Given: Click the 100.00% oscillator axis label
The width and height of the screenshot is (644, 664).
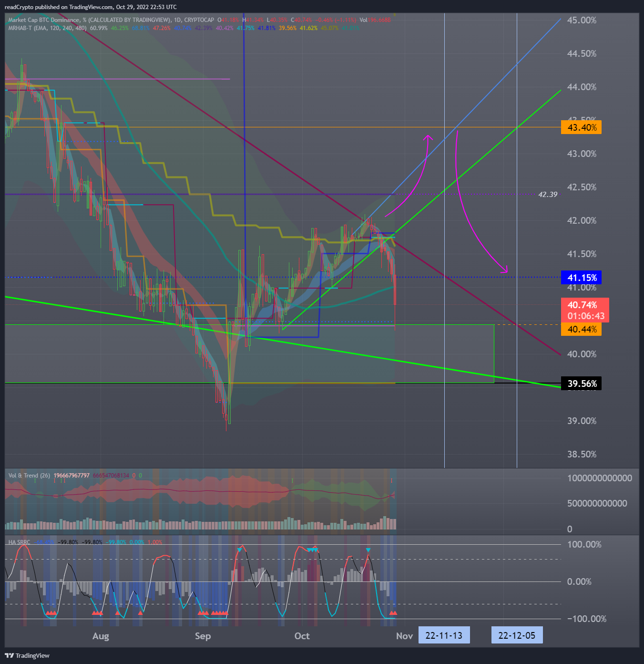Looking at the screenshot, I should click(584, 544).
